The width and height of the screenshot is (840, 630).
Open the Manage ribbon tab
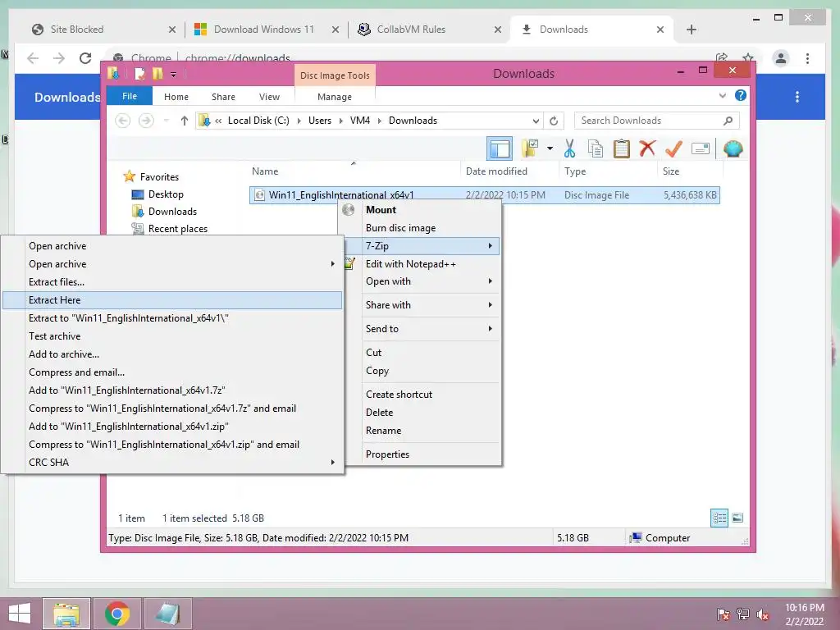(x=335, y=97)
